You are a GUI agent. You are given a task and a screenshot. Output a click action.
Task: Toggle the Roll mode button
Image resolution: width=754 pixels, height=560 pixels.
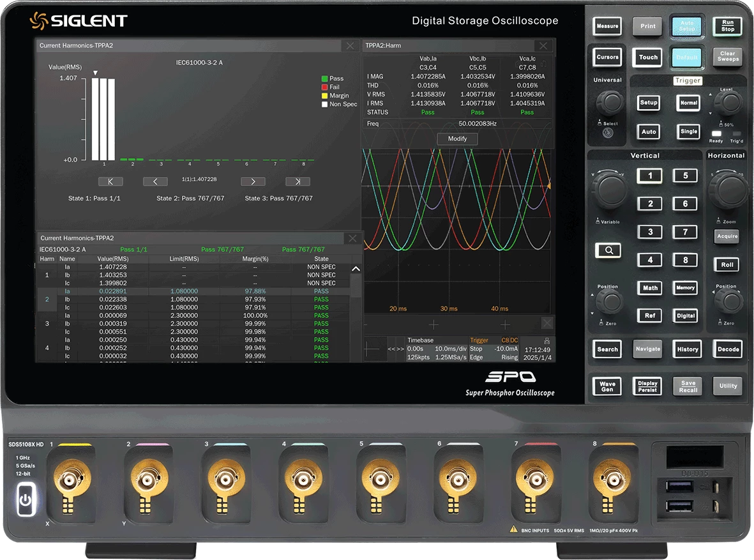727,264
